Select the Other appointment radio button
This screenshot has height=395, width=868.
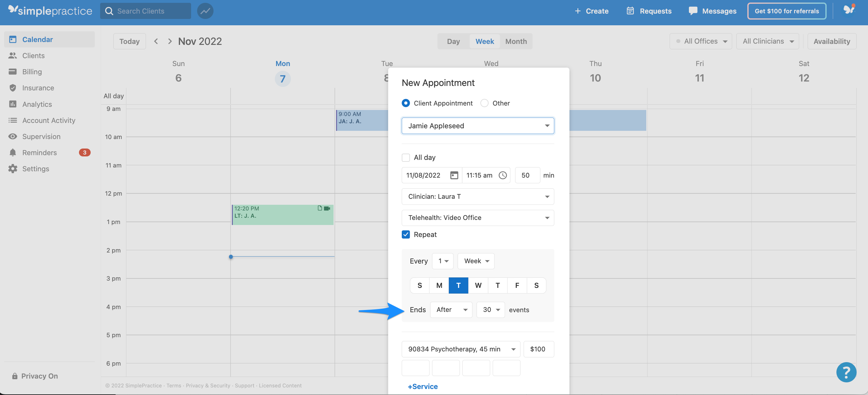(x=485, y=103)
